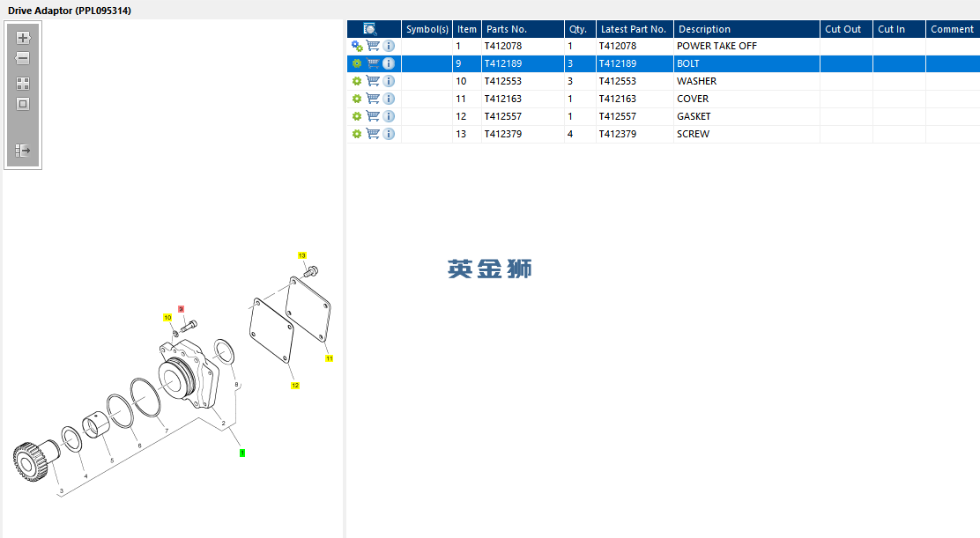Add SCREW T412379 to the cart
This screenshot has width=980, height=538.
click(373, 134)
